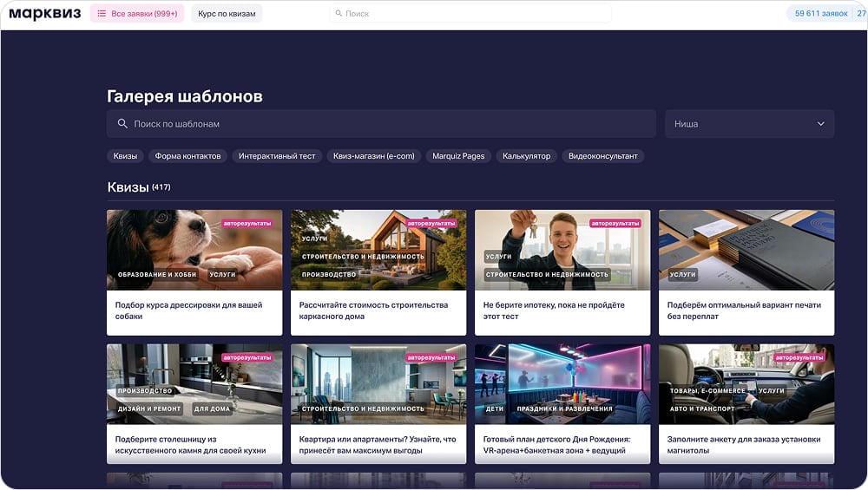Click the Marquiz logo
This screenshot has height=490, width=868.
click(x=45, y=13)
